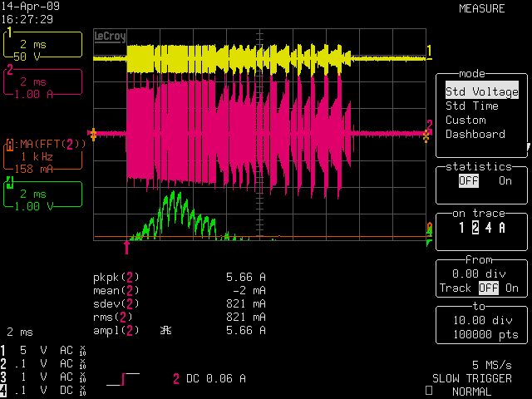Click the 1.00 V scale in channel 4 label
This screenshot has width=532, height=399.
point(33,206)
